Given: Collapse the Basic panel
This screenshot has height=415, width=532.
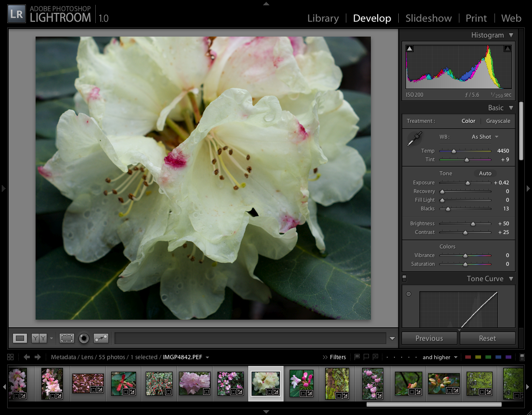Looking at the screenshot, I should point(511,108).
